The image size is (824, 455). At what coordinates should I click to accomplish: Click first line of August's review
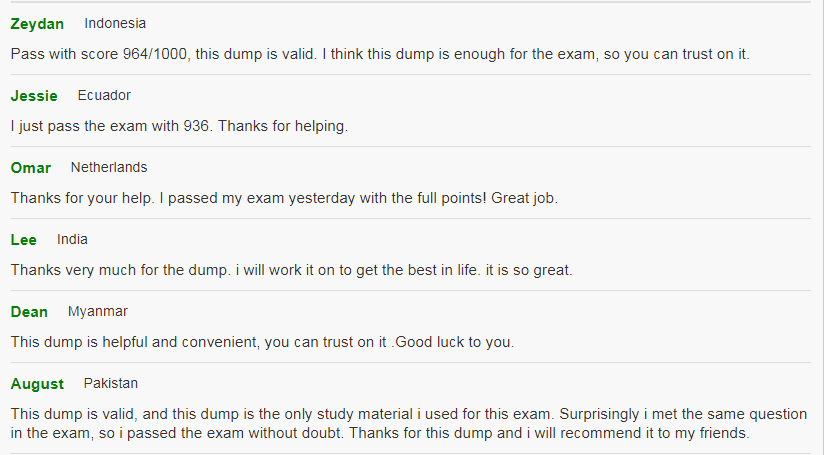point(410,414)
